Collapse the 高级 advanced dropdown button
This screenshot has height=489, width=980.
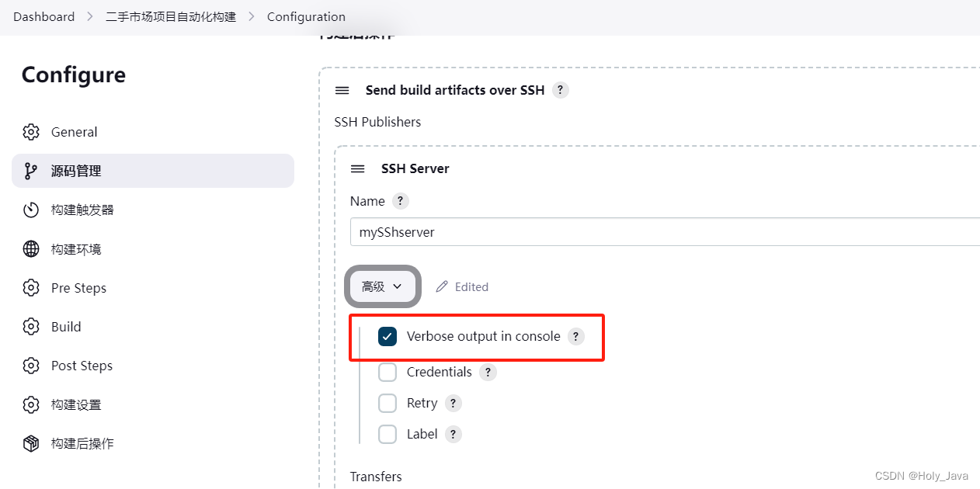pyautogui.click(x=382, y=286)
